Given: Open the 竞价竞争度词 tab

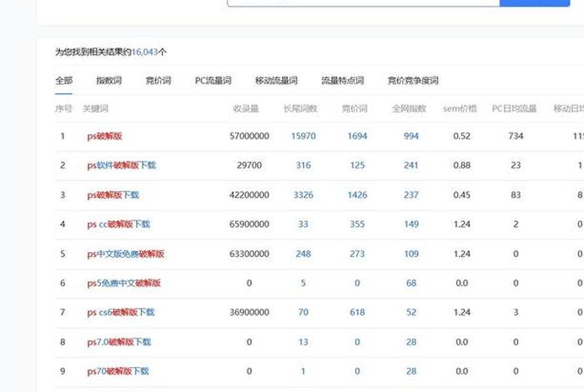Looking at the screenshot, I should [x=413, y=80].
